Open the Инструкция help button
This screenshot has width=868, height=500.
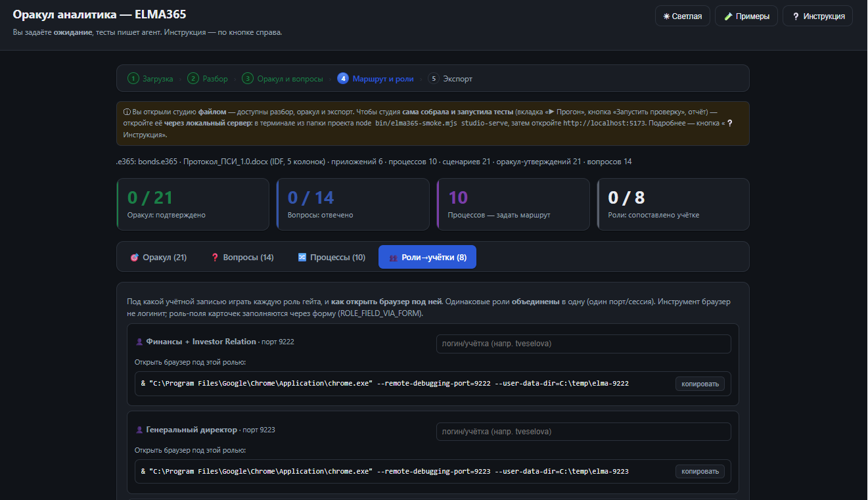click(x=817, y=16)
